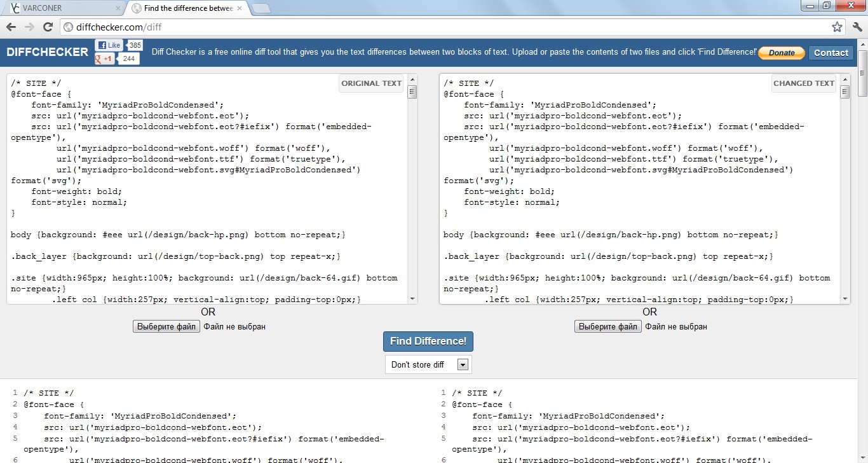This screenshot has height=463, width=868.
Task: Click Facebook Like button
Action: [x=109, y=45]
